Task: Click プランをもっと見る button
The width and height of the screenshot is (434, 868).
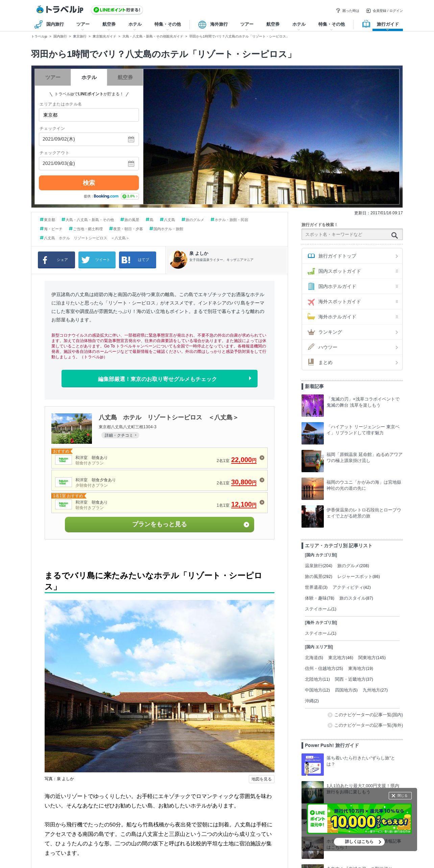Action: click(160, 524)
